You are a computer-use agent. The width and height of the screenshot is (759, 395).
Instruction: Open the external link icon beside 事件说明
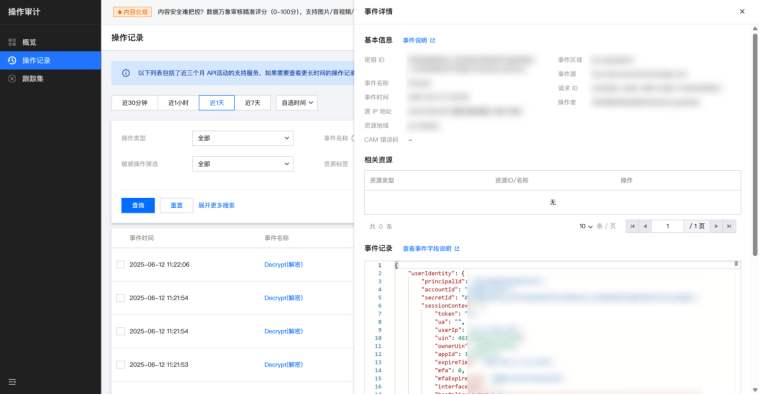click(433, 41)
